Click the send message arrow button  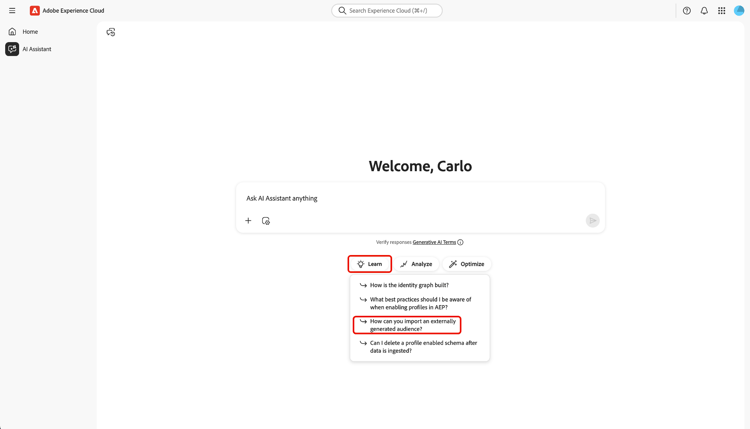[x=593, y=220]
